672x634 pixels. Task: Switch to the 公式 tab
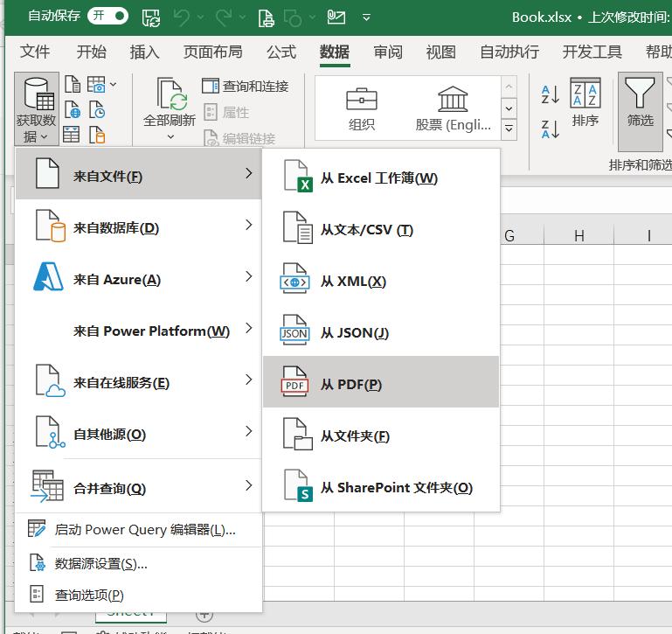click(x=281, y=52)
